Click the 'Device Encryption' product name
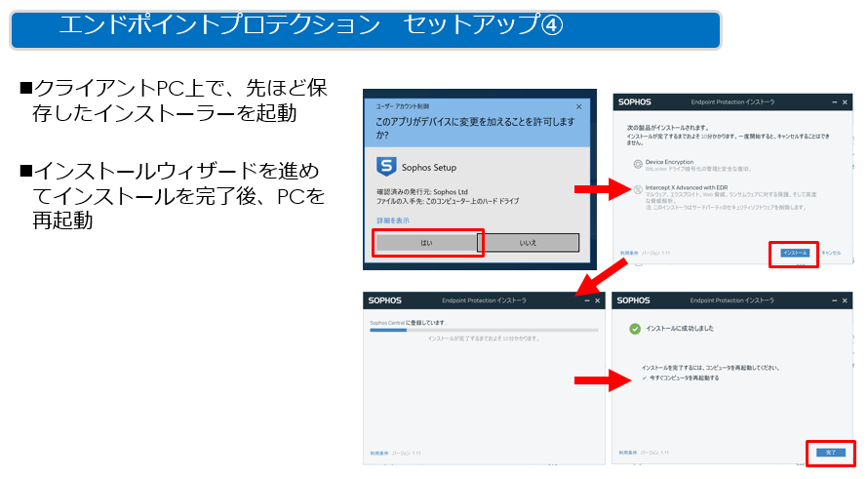The height and width of the screenshot is (479, 868). [669, 162]
